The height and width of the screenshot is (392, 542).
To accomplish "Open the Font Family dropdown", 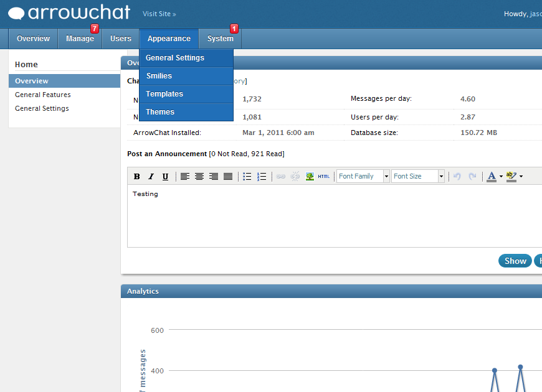I will [x=363, y=177].
